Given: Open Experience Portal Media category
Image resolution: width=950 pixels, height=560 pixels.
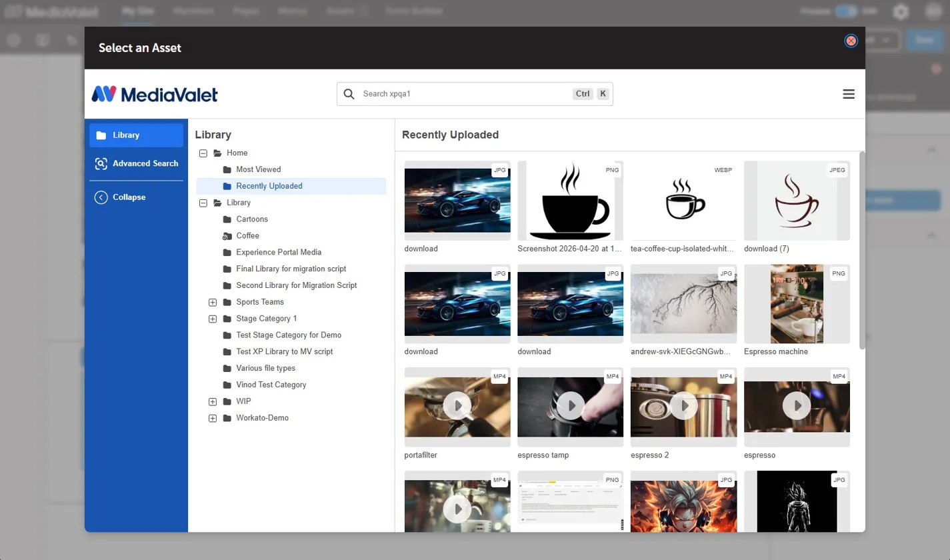Looking at the screenshot, I should (x=279, y=252).
